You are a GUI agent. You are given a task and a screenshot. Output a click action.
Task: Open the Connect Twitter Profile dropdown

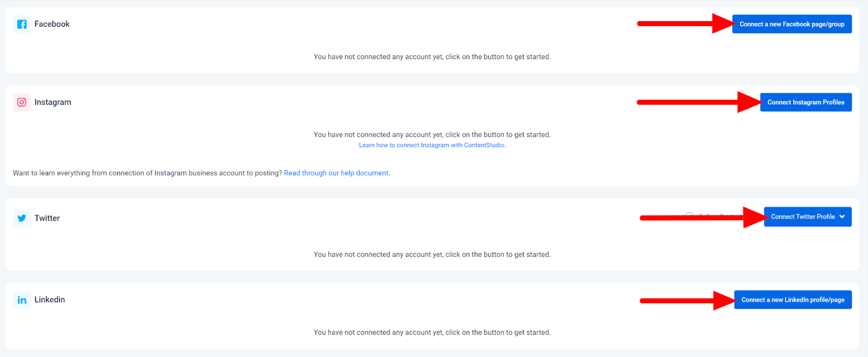pyautogui.click(x=802, y=217)
